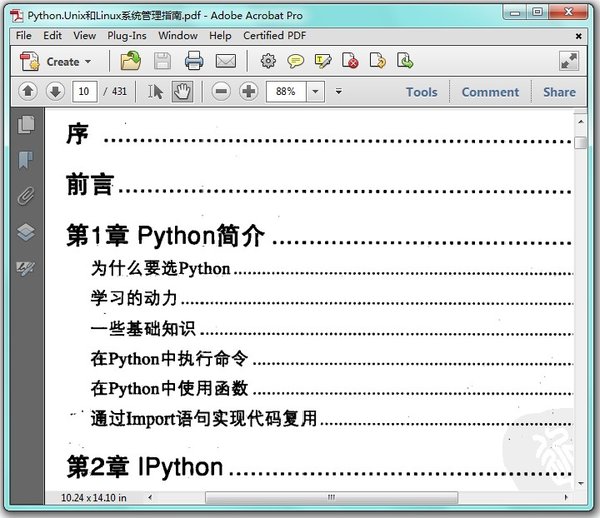Click horizontal scrollbar right arrow

tap(566, 497)
